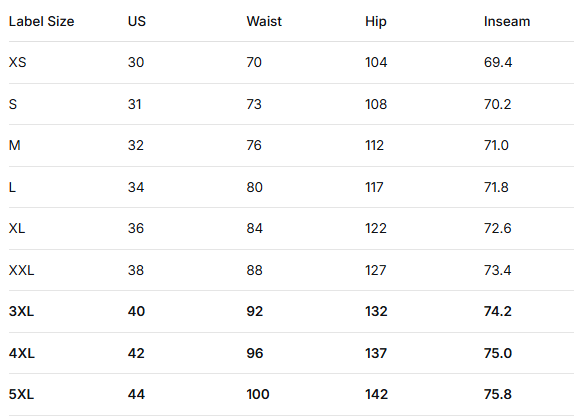Click inseam value 71.8 in L row
This screenshot has height=420, width=577.
tap(496, 187)
